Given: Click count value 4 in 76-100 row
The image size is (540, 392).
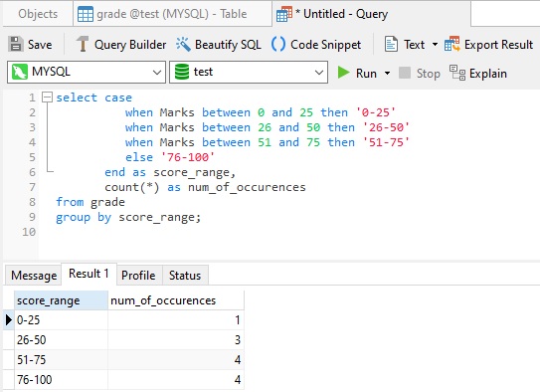Looking at the screenshot, I should (x=176, y=380).
